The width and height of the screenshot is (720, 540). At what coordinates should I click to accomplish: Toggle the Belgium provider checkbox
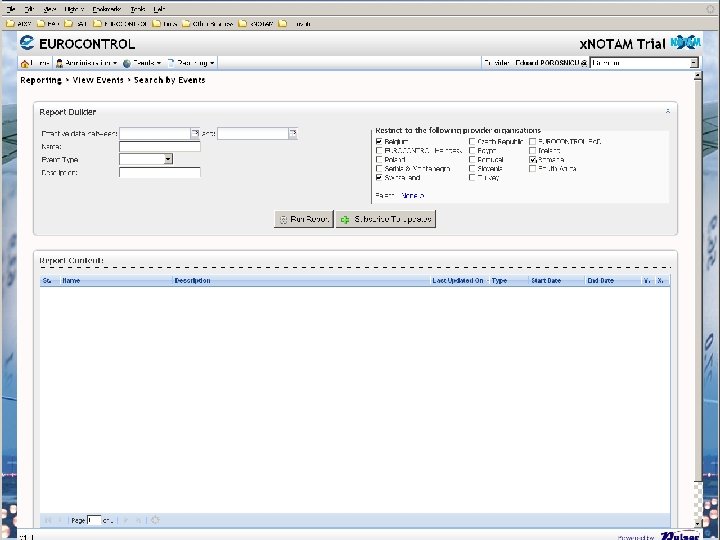pyautogui.click(x=379, y=141)
